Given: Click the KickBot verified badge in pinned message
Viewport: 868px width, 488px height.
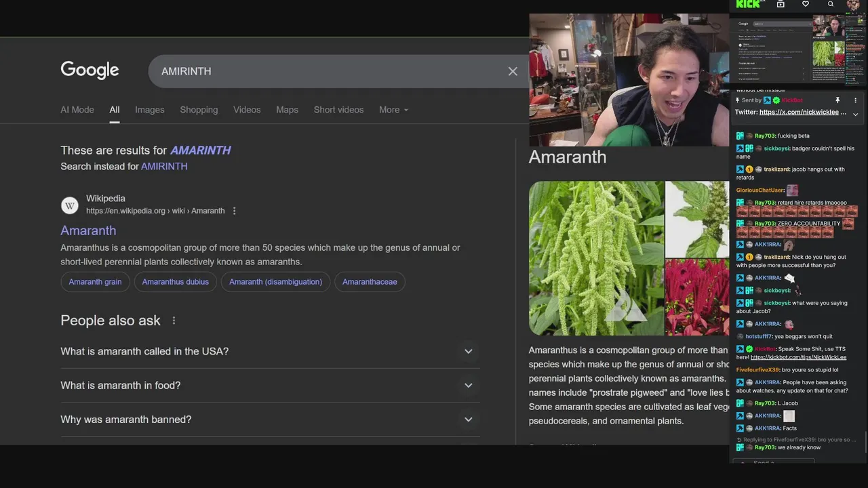Looking at the screenshot, I should [776, 100].
